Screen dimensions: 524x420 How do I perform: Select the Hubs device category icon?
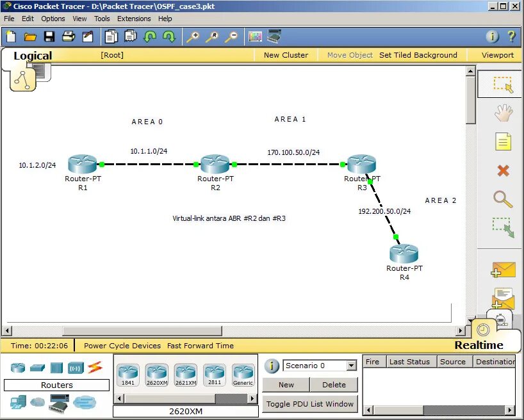click(x=56, y=368)
